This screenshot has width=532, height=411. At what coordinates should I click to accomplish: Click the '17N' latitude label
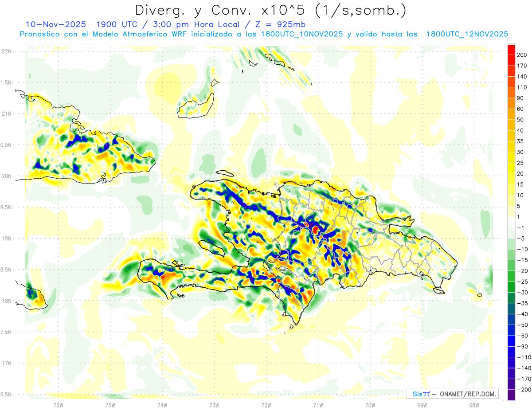[6, 363]
